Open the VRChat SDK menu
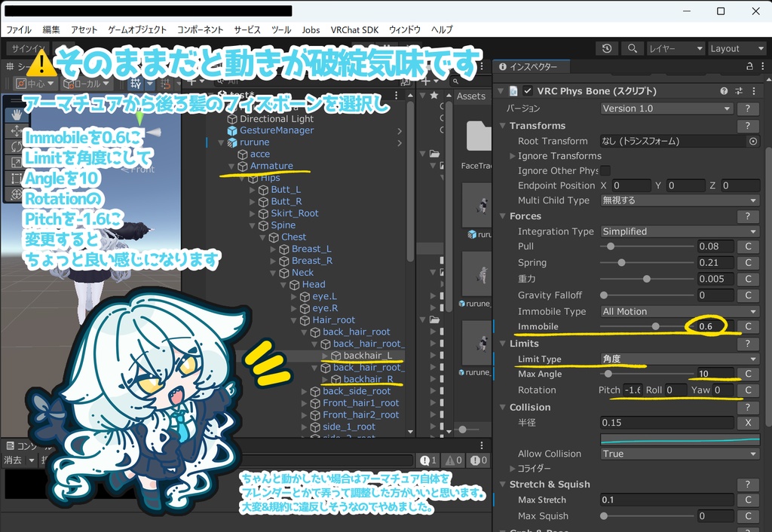 [x=354, y=29]
